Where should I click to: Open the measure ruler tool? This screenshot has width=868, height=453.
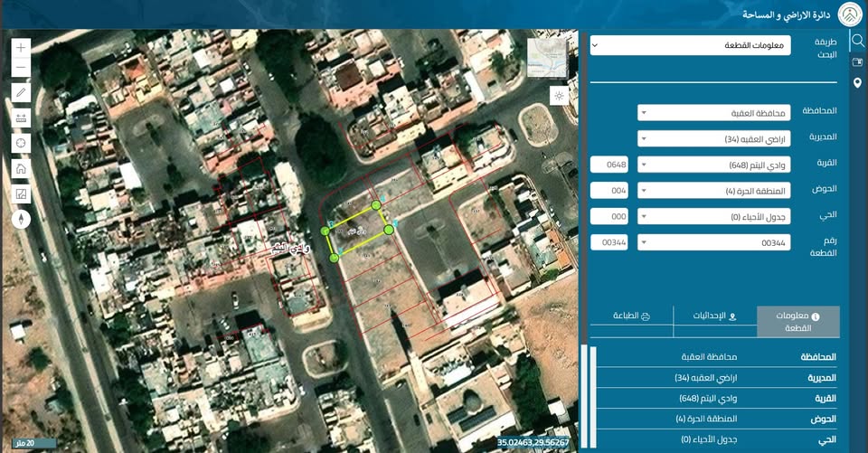pyautogui.click(x=21, y=118)
